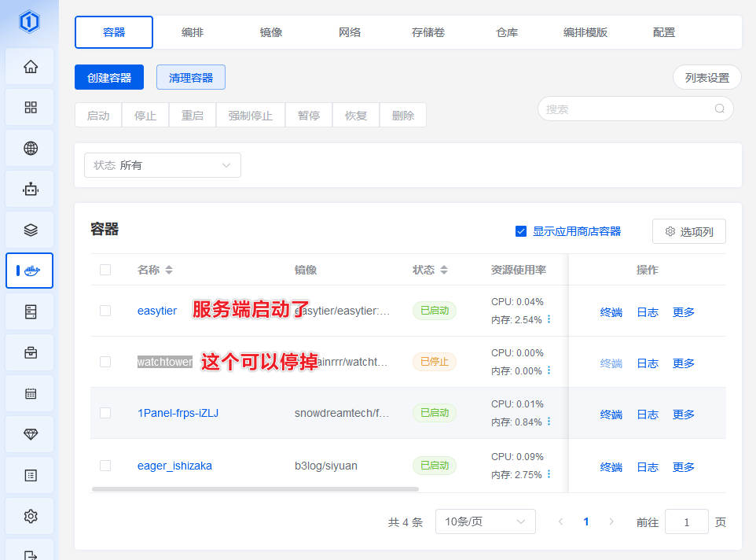Check the select-all checkbox in table header

[x=105, y=269]
